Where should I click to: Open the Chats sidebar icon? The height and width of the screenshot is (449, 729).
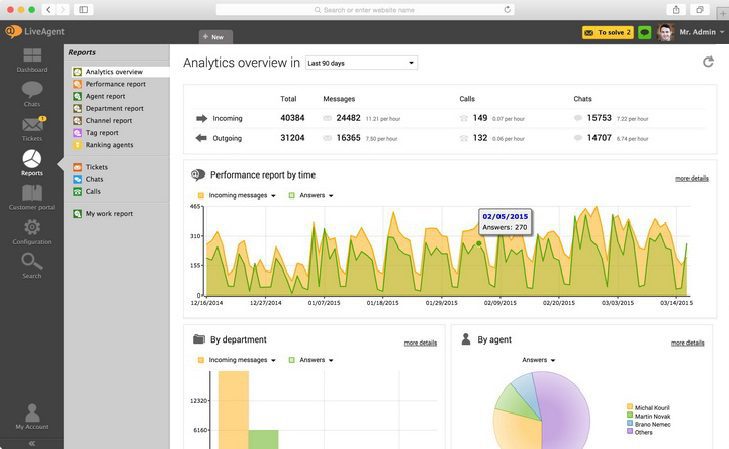coord(32,93)
